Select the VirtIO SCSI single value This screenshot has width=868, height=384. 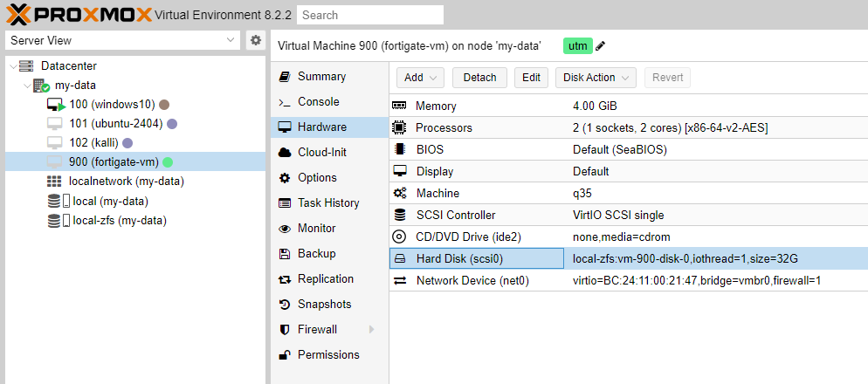click(x=618, y=215)
